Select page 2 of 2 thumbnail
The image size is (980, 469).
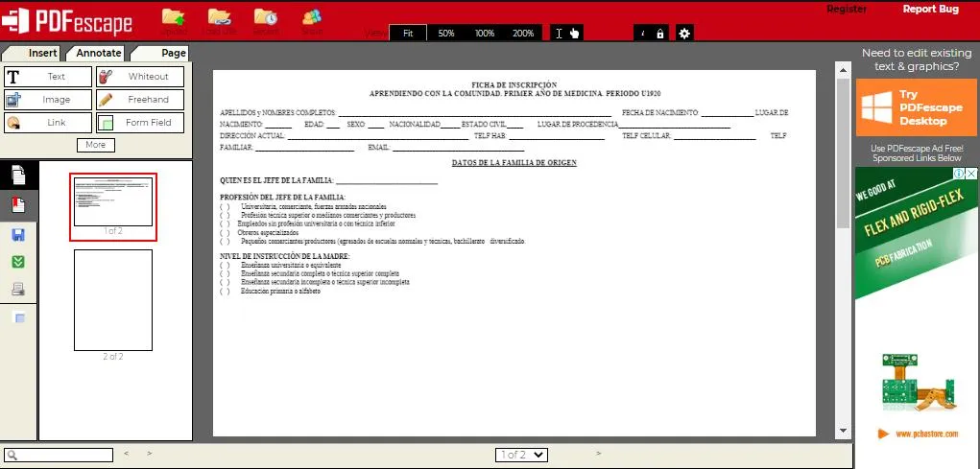coord(113,300)
